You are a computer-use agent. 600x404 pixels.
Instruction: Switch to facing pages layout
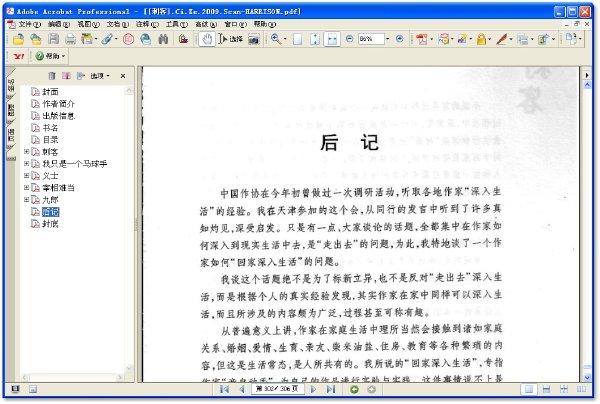point(581,389)
